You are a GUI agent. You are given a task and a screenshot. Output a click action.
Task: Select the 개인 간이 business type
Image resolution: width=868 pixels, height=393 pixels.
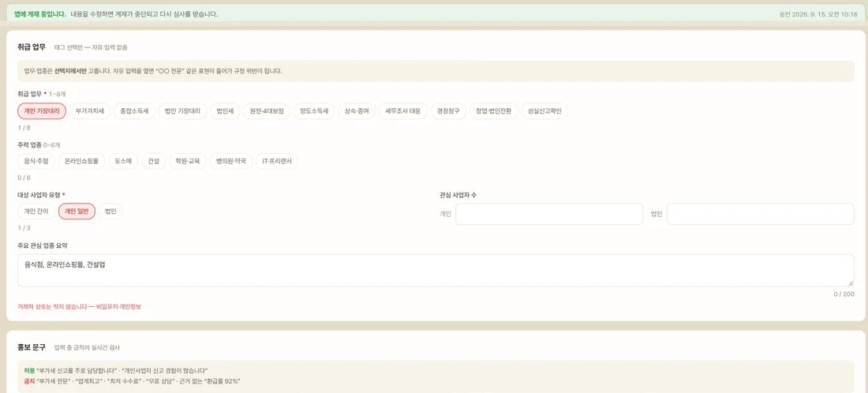click(x=36, y=211)
